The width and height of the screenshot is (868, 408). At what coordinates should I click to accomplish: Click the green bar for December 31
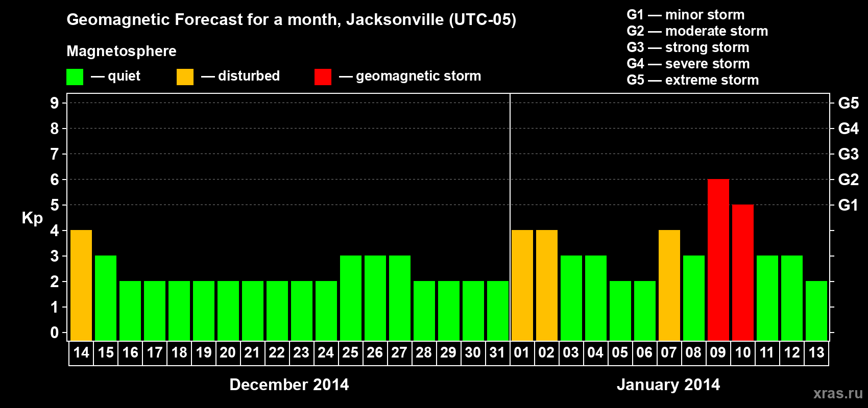pos(498,311)
